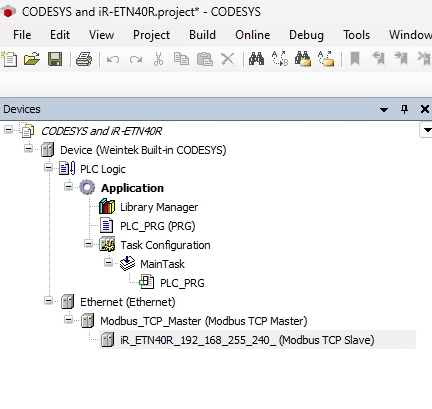Image resolution: width=432 pixels, height=409 pixels.
Task: Pin the Devices panel with the pushpin
Action: (x=404, y=109)
